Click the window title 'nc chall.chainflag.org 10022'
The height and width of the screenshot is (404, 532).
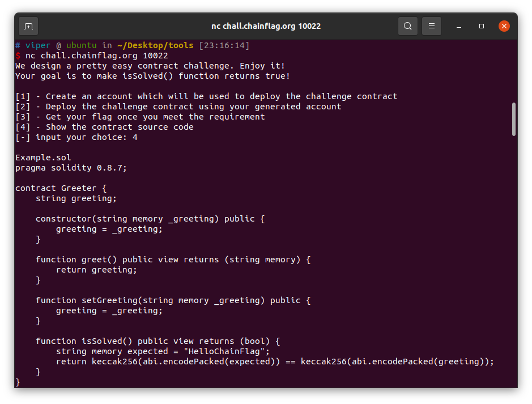coord(266,26)
